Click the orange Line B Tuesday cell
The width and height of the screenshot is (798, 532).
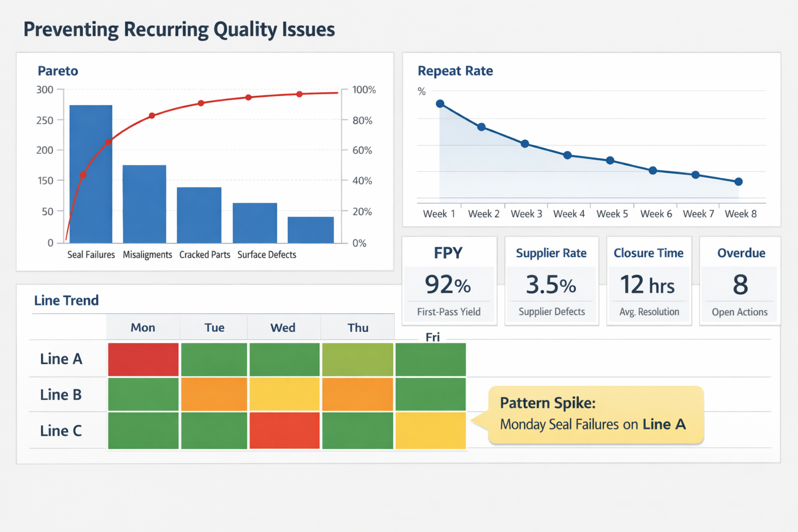(x=214, y=394)
